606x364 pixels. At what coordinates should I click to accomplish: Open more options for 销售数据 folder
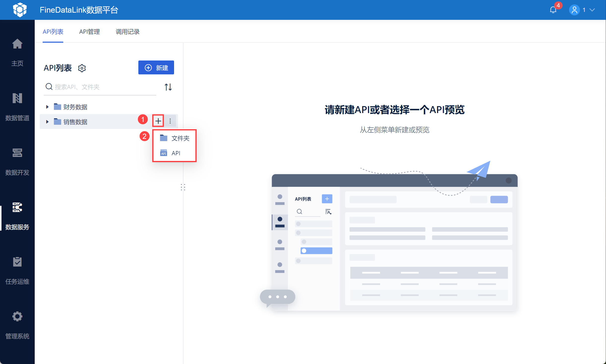[170, 121]
